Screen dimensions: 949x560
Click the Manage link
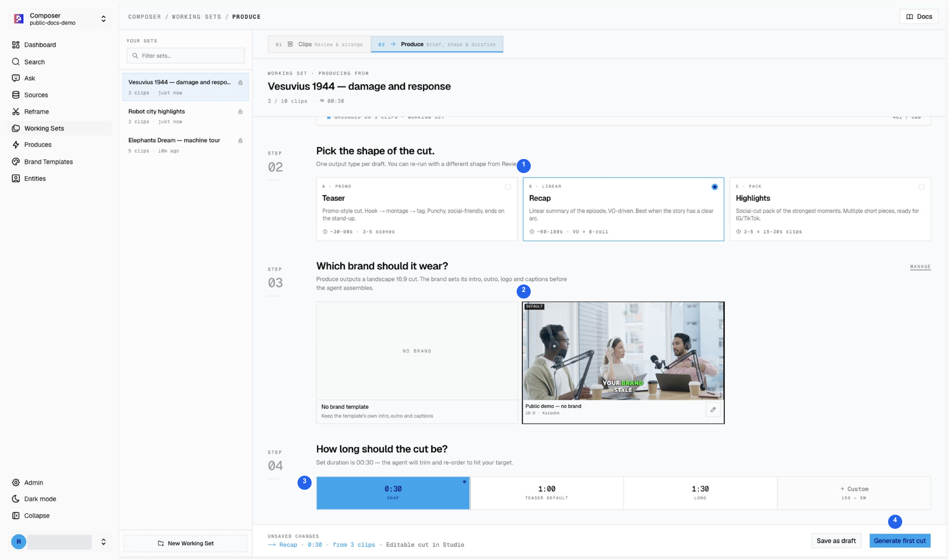920,266
